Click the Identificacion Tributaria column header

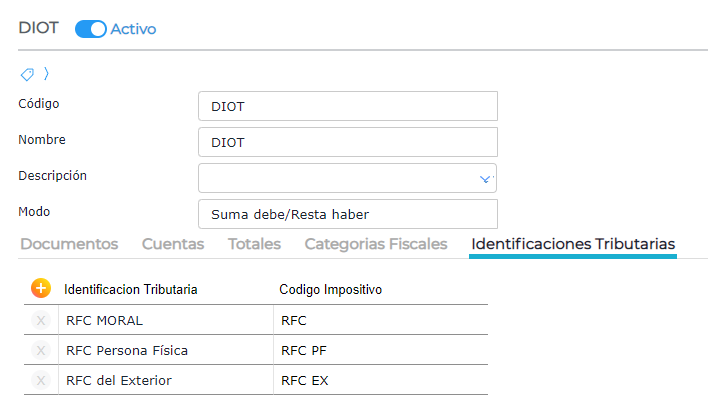coord(130,289)
